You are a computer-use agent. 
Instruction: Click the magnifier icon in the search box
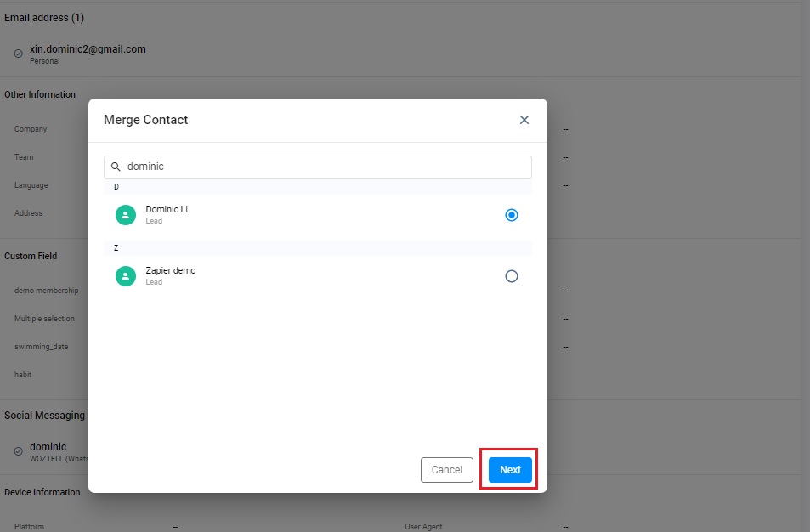click(x=116, y=167)
